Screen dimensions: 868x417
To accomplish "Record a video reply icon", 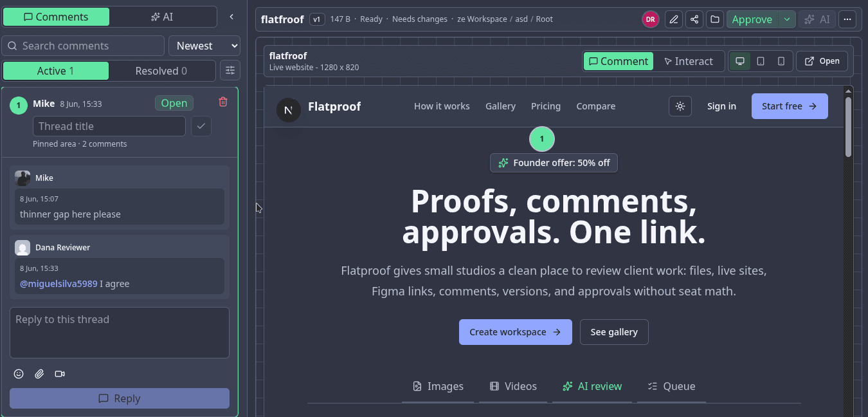I will [x=60, y=374].
